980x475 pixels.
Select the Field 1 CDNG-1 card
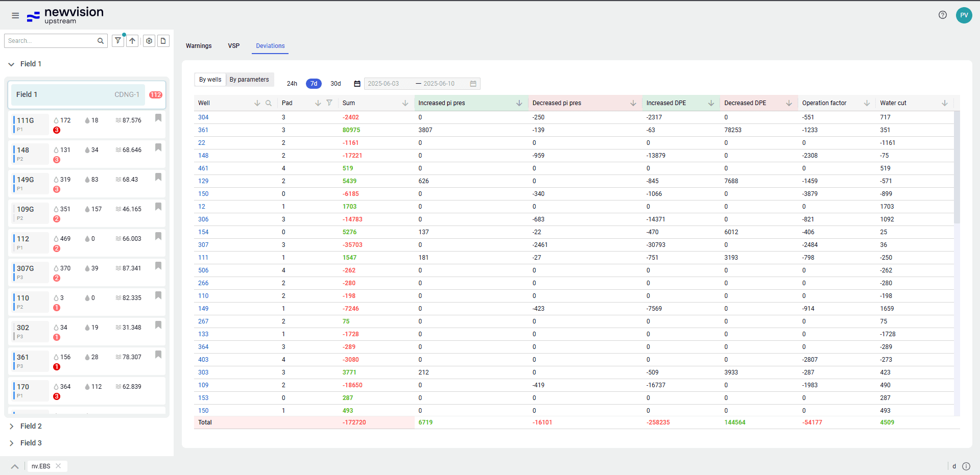tap(87, 94)
